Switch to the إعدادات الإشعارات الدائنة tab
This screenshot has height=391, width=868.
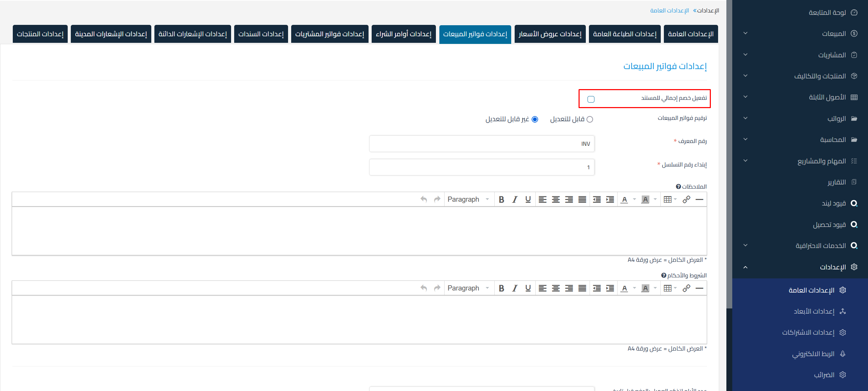(193, 34)
